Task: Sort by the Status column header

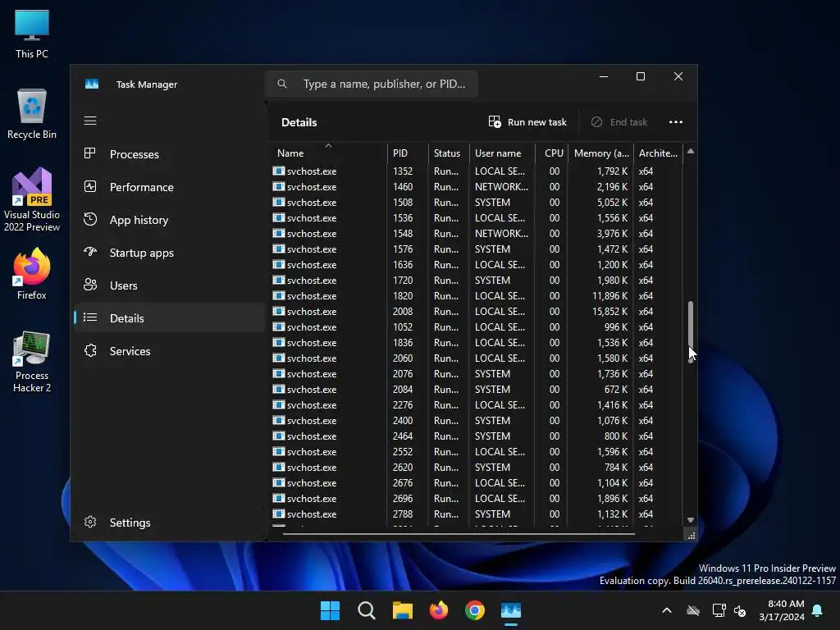Action: pyautogui.click(x=449, y=153)
